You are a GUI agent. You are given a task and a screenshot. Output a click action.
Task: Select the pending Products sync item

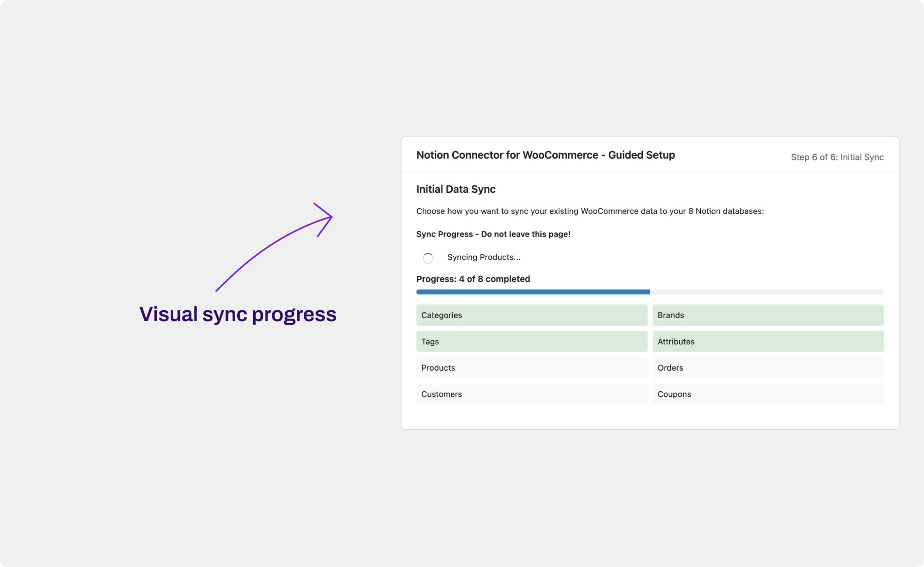pos(531,368)
